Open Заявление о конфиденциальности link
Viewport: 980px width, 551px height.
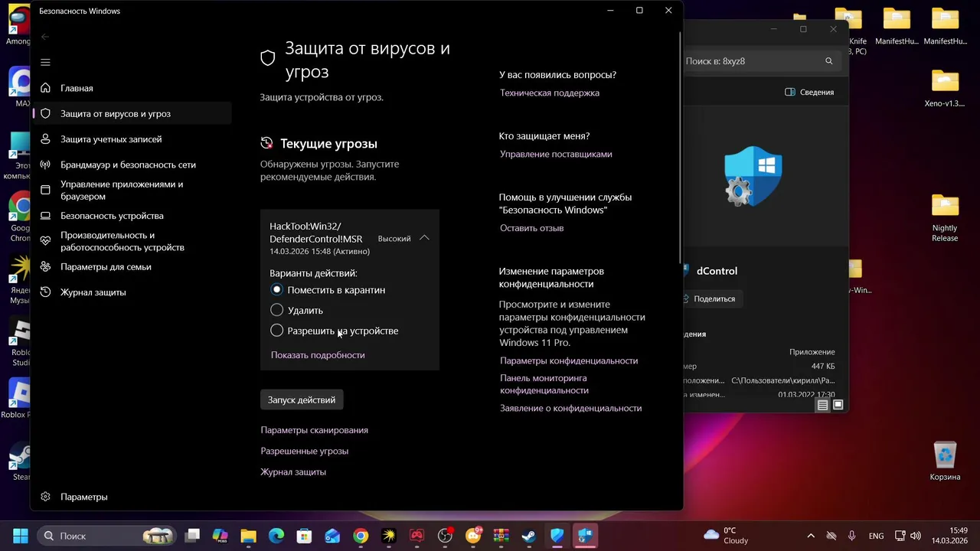[x=570, y=409]
